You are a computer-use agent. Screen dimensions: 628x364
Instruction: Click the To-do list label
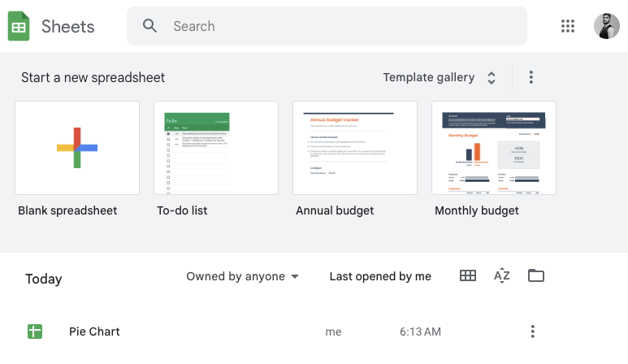[x=182, y=210]
